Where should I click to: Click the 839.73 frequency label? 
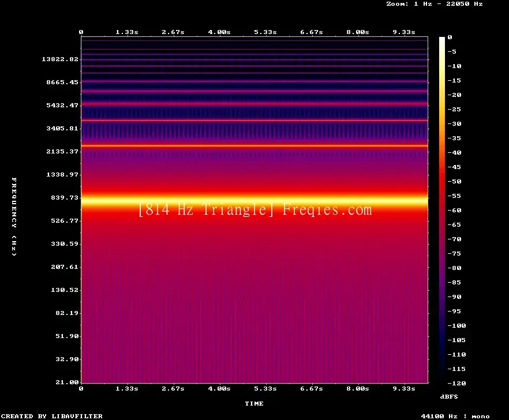(65, 197)
